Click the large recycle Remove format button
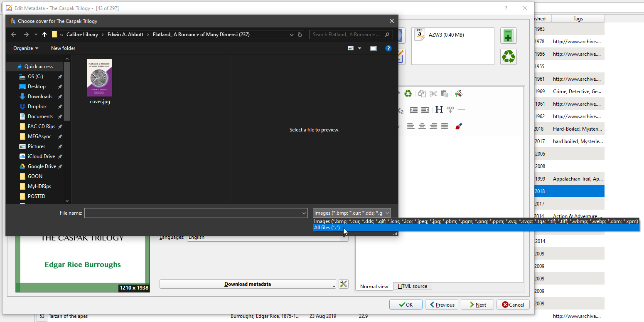Screen dimensions: 644x322 click(508, 57)
